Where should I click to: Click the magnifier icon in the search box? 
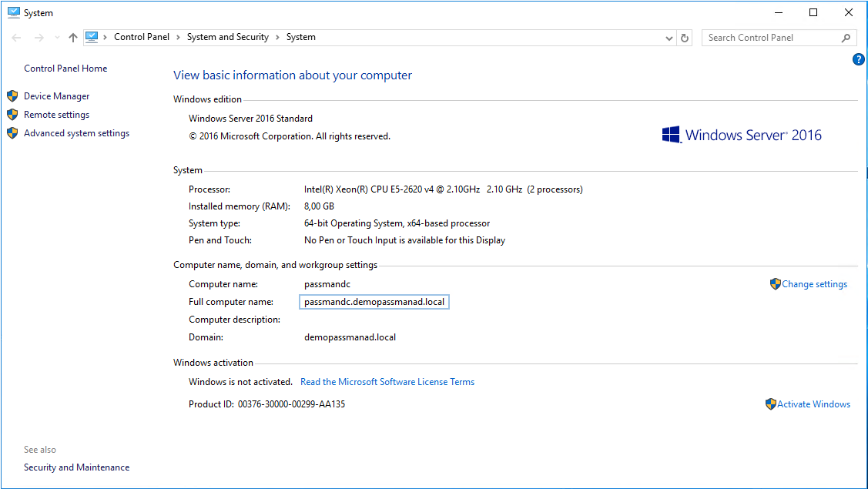pyautogui.click(x=846, y=38)
